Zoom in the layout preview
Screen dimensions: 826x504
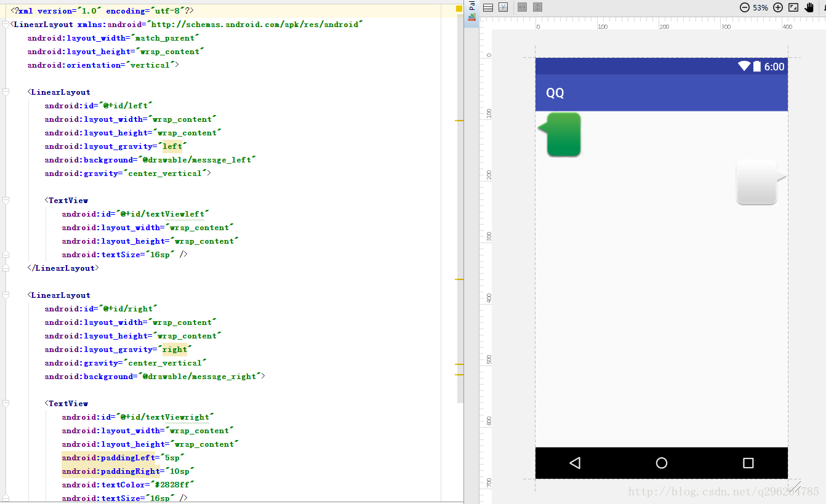coord(778,7)
